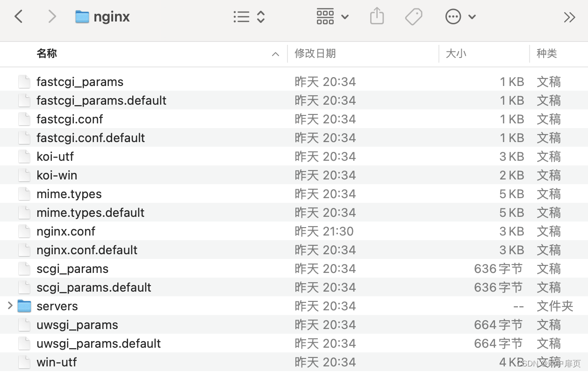Click the Share icon
588x372 pixels.
377,16
